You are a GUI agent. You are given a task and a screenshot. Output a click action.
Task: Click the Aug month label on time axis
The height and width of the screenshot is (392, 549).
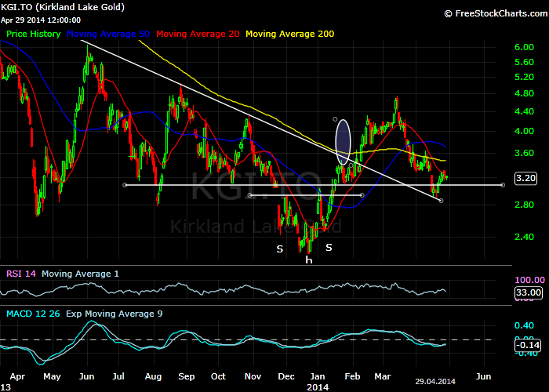(153, 377)
